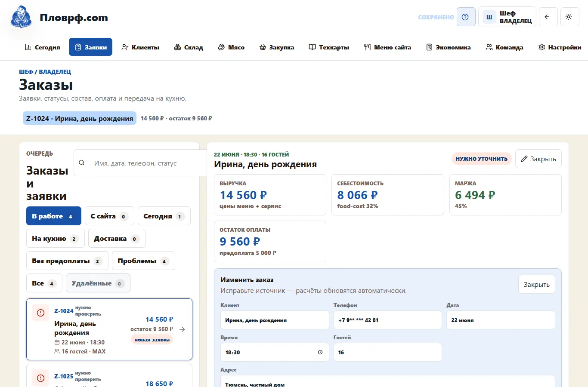Image resolution: width=588 pixels, height=387 pixels.
Task: Click Закрыть with pencil icon in order header
Action: [538, 159]
